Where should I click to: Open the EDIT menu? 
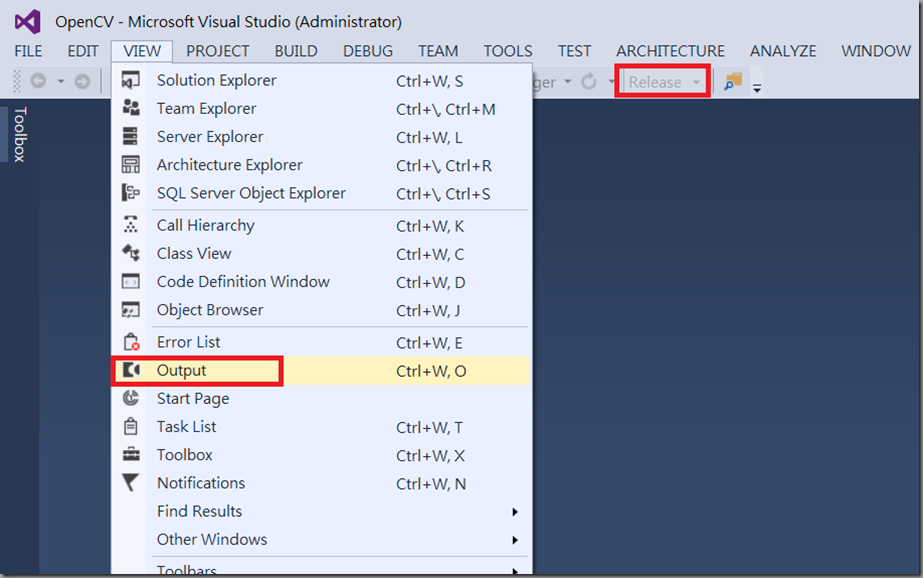[x=83, y=51]
